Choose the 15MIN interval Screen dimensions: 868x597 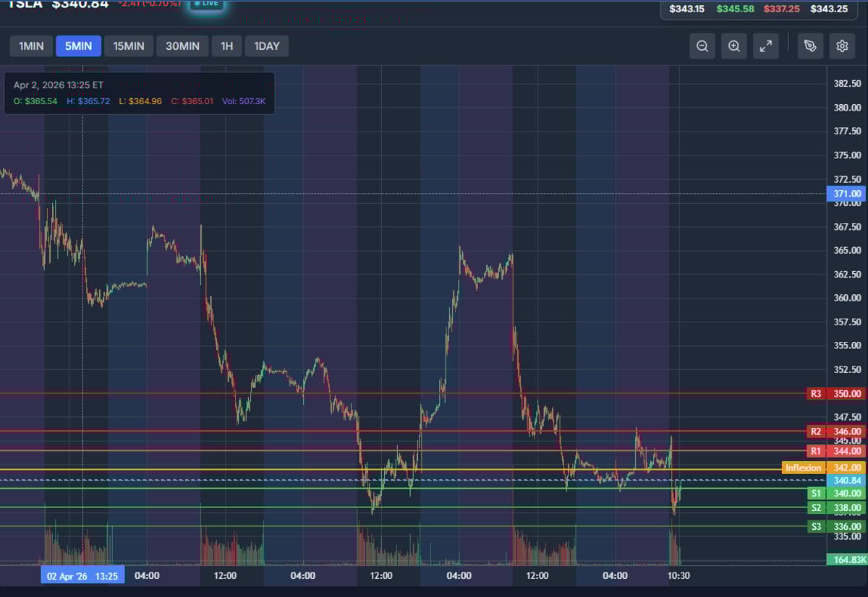[x=129, y=46]
